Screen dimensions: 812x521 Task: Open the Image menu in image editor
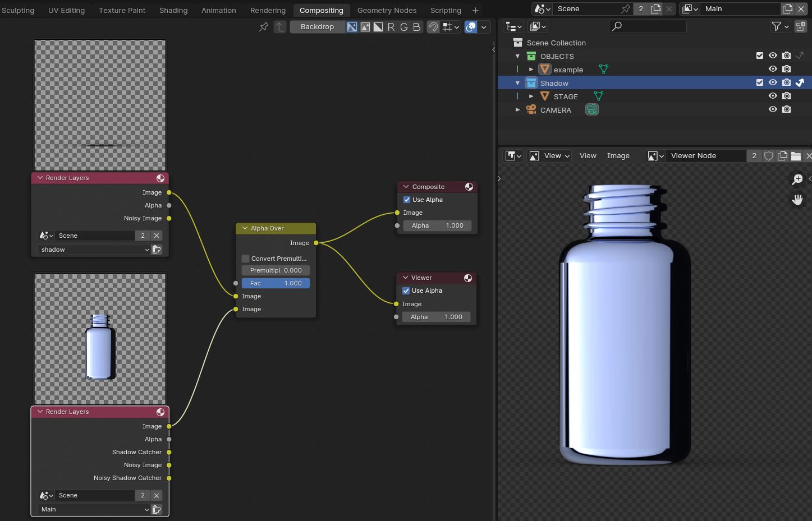tap(618, 156)
